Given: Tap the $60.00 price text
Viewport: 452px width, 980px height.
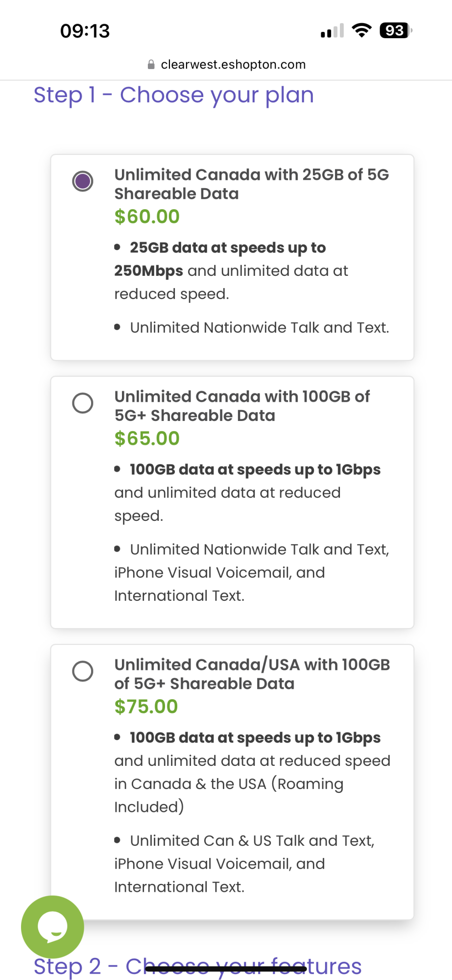Looking at the screenshot, I should coord(147,217).
